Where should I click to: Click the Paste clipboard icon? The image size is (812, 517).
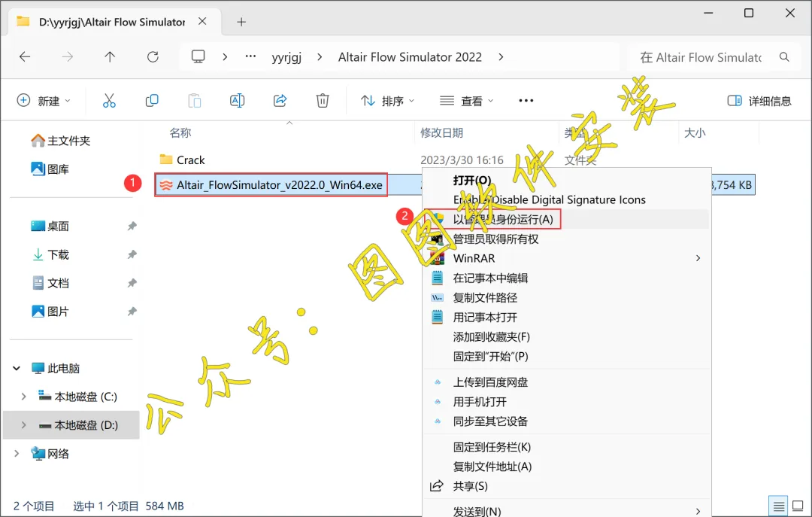[x=194, y=101]
